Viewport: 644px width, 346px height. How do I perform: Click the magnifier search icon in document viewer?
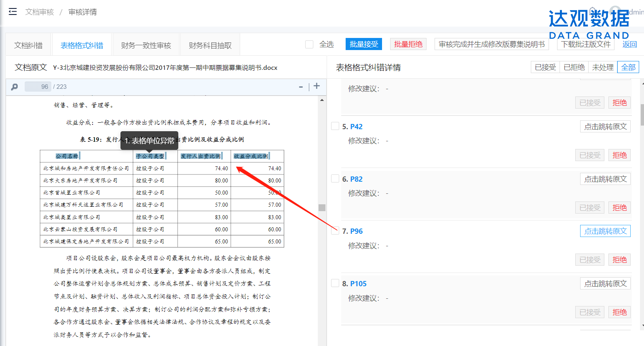tap(15, 87)
